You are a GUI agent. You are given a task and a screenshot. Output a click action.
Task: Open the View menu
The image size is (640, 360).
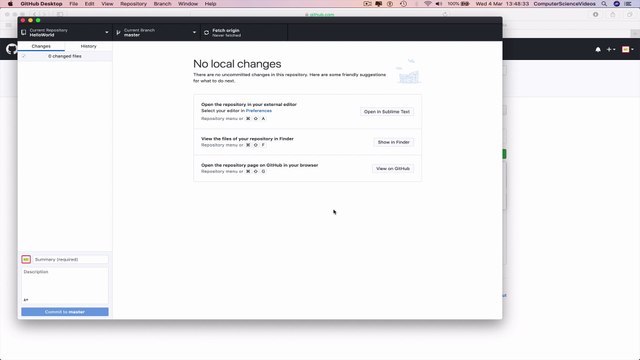click(x=107, y=4)
